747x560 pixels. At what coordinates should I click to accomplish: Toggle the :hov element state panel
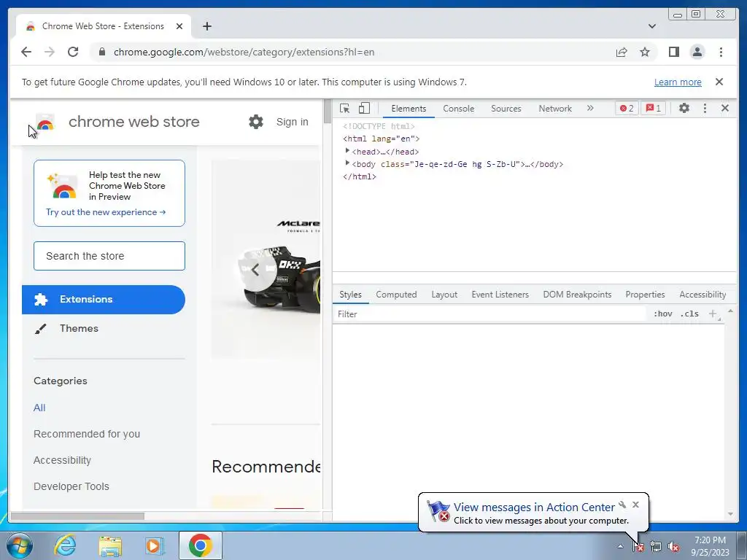[x=662, y=314]
